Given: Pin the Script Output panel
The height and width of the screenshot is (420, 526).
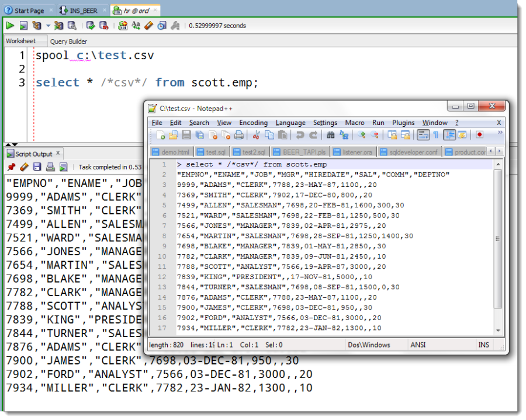Looking at the screenshot, I should coord(12,166).
